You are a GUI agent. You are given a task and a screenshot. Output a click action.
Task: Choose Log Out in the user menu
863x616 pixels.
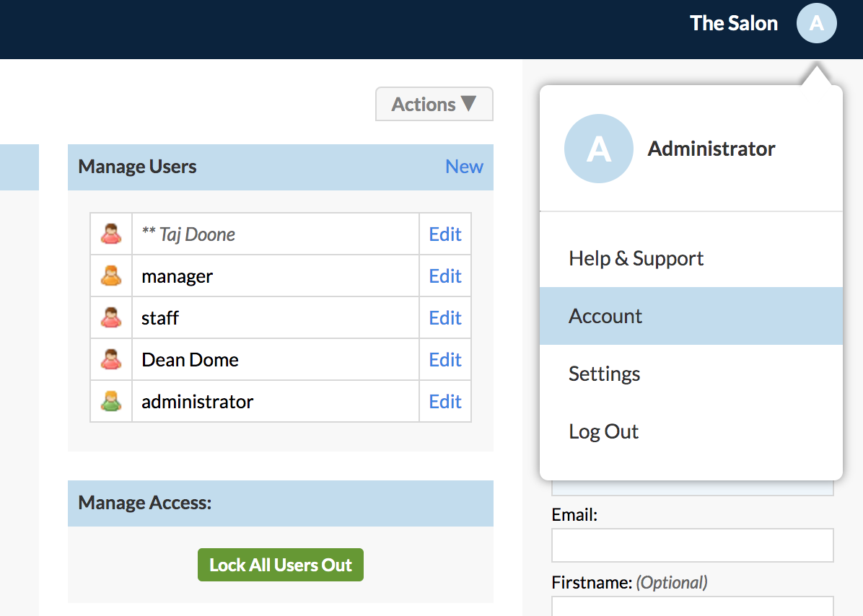(x=691, y=432)
